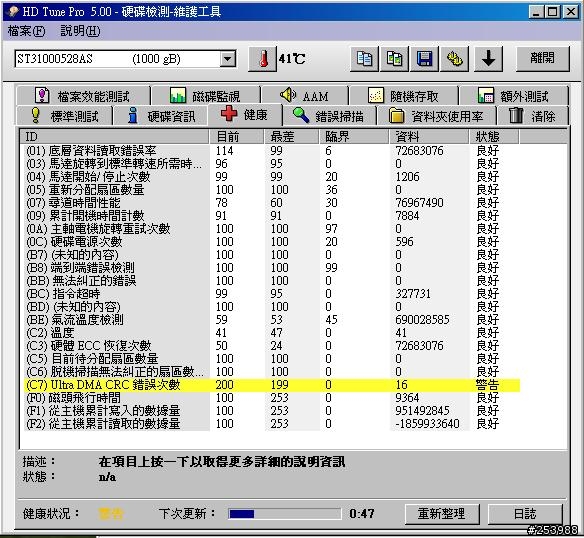
Task: Click the 資料 column header
Action: point(429,136)
